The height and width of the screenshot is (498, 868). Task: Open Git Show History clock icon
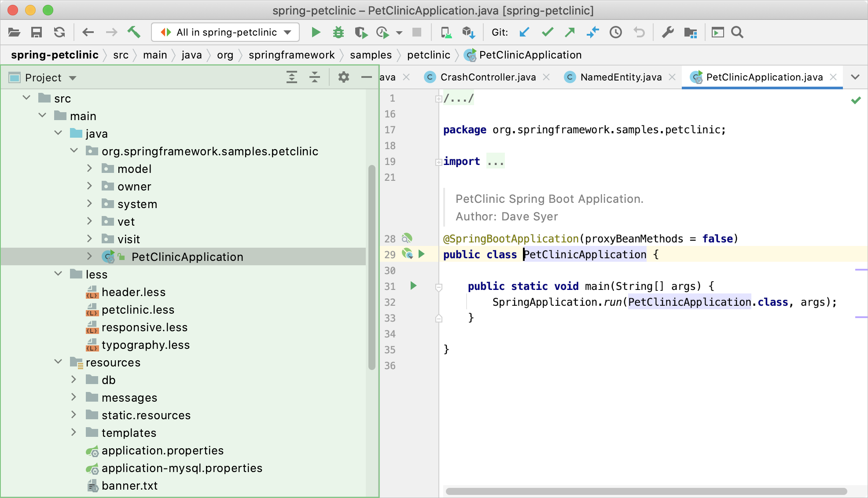pos(615,32)
